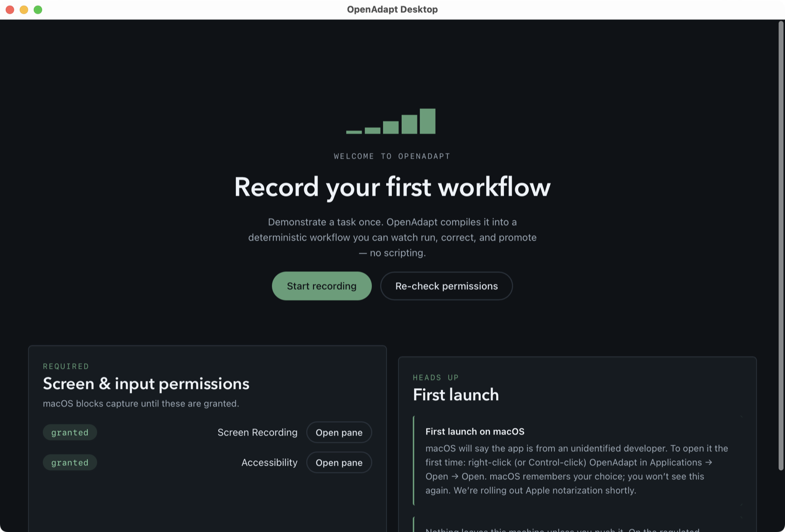
Task: Close the OpenAdapt Desktop window
Action: [10, 10]
